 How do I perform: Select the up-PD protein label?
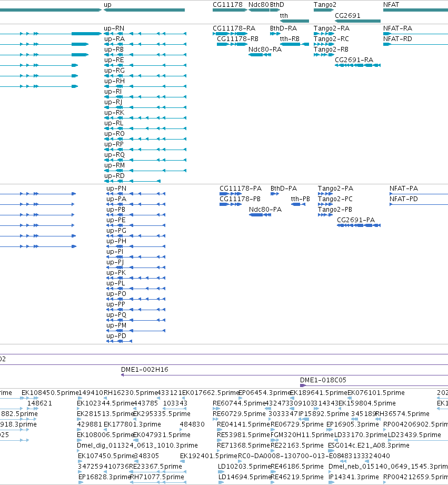pyautogui.click(x=116, y=336)
